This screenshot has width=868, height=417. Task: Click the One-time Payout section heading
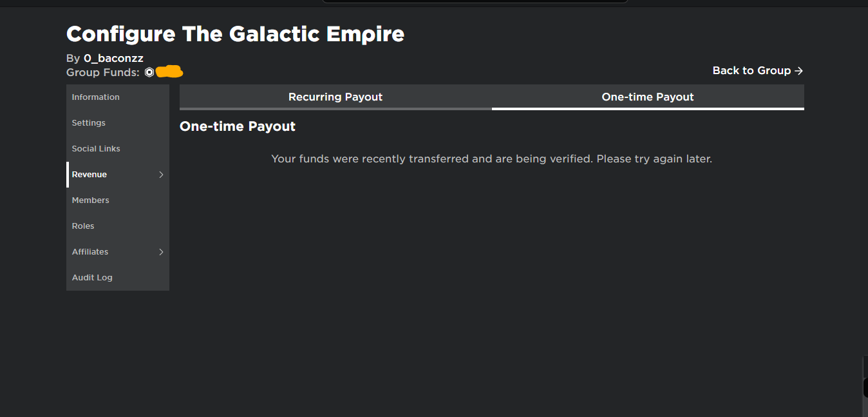click(238, 127)
